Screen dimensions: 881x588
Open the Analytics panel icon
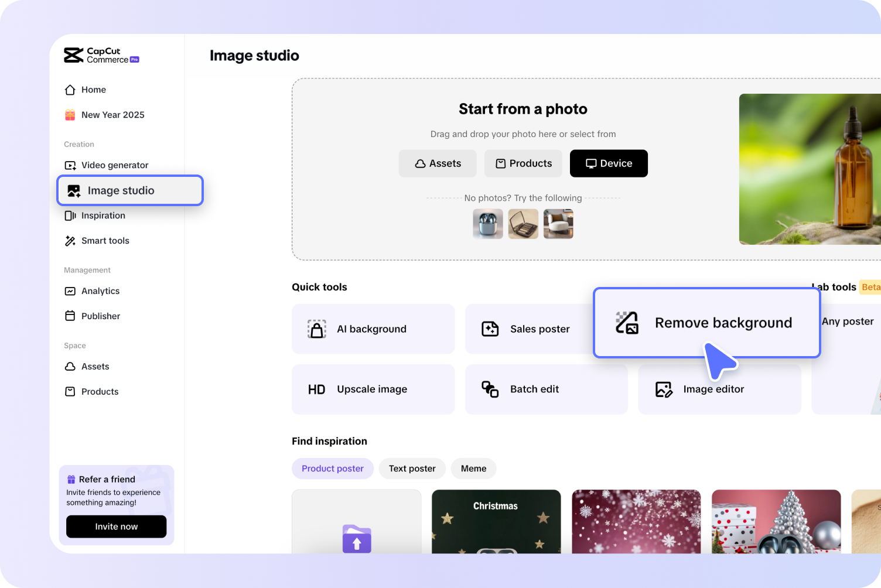[x=70, y=290]
